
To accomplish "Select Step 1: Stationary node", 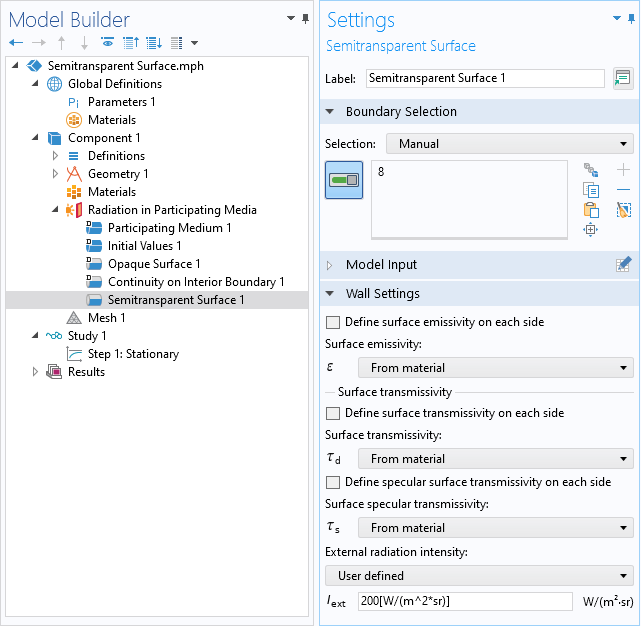I will [133, 354].
